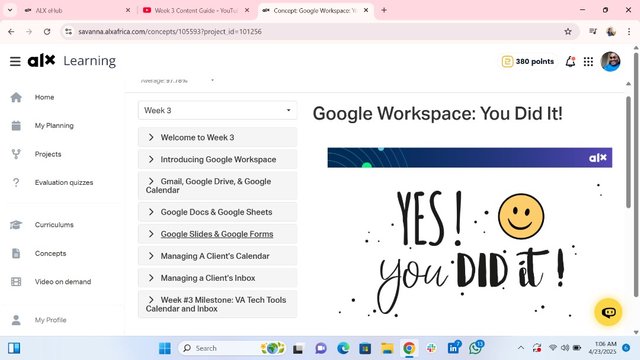Viewport: 640px width, 360px height.
Task: Open the notifications bell
Action: [570, 62]
